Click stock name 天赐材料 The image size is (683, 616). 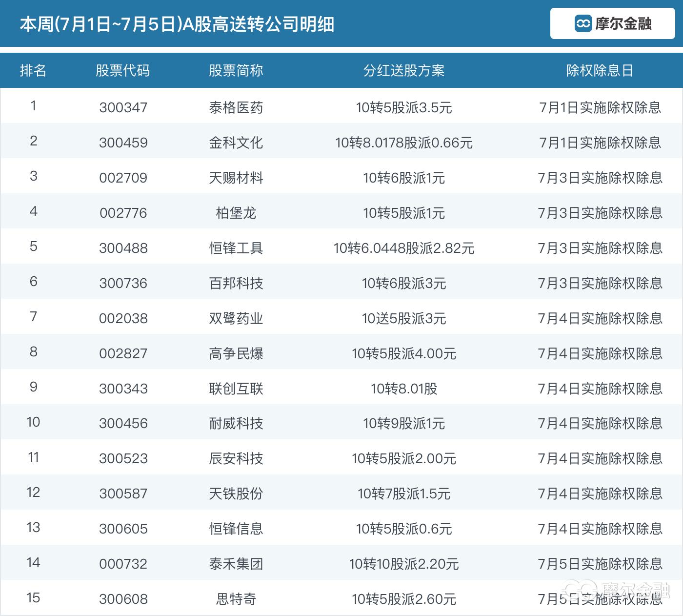(236, 178)
